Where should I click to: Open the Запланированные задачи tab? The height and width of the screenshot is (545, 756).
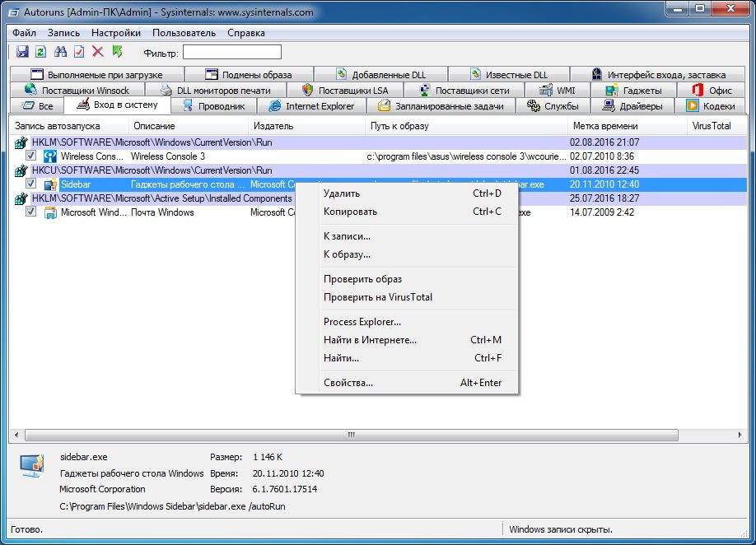coord(441,106)
